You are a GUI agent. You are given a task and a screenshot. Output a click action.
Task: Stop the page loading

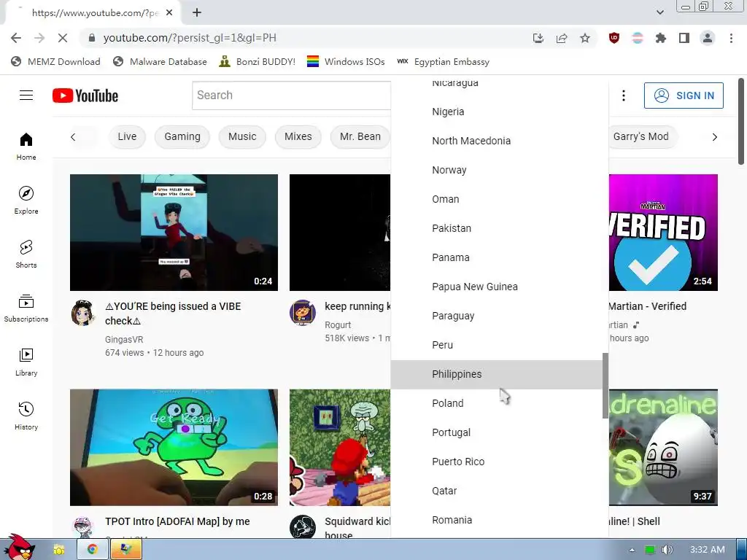tap(63, 38)
